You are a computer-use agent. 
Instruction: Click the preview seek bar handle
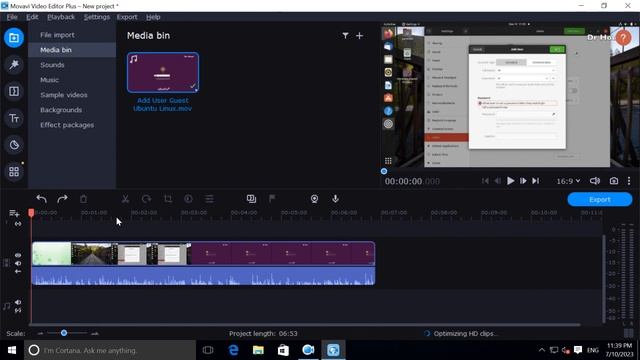384,171
